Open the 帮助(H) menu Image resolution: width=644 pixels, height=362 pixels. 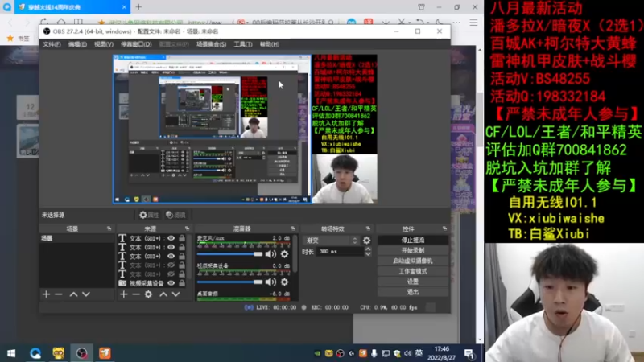[x=270, y=44]
